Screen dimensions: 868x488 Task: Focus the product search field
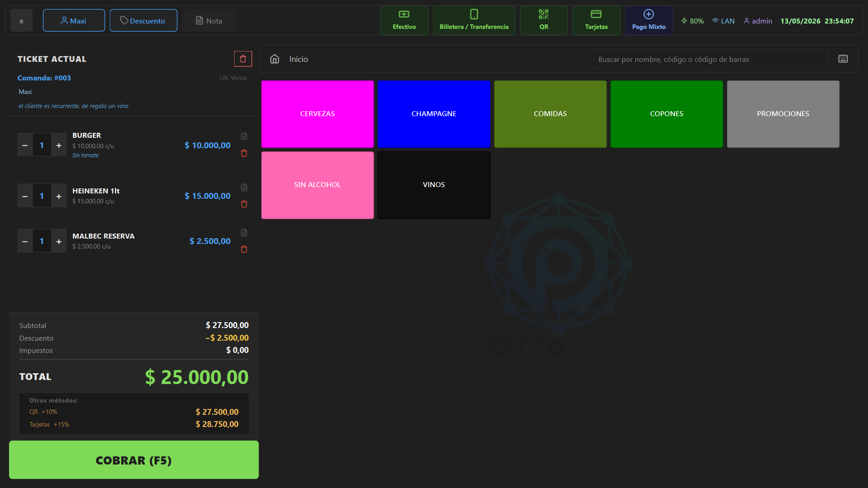click(x=709, y=59)
